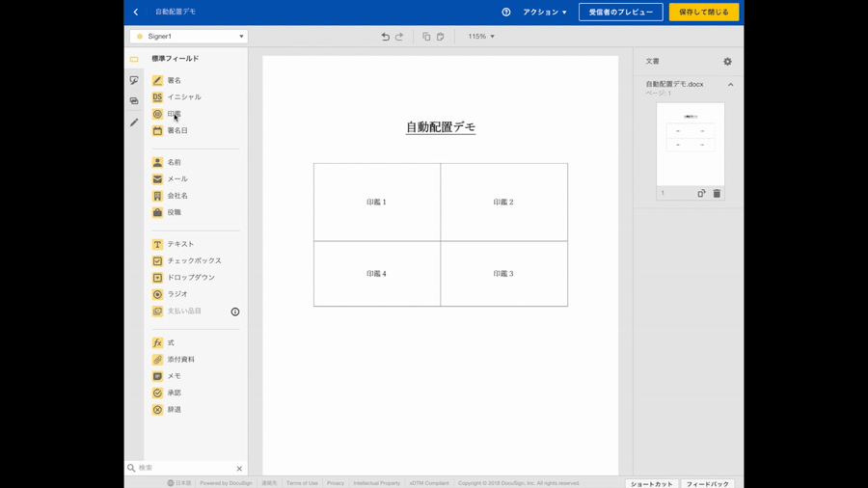Go back with the left chevron arrow
The image size is (868, 488).
coord(136,12)
